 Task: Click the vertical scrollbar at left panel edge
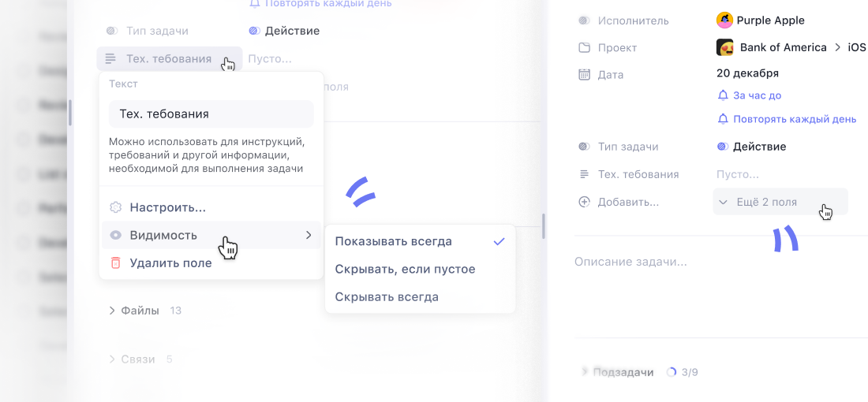(x=70, y=112)
